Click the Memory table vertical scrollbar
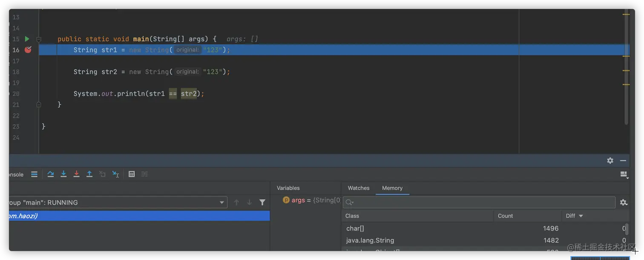This screenshot has height=260, width=644. click(x=627, y=229)
